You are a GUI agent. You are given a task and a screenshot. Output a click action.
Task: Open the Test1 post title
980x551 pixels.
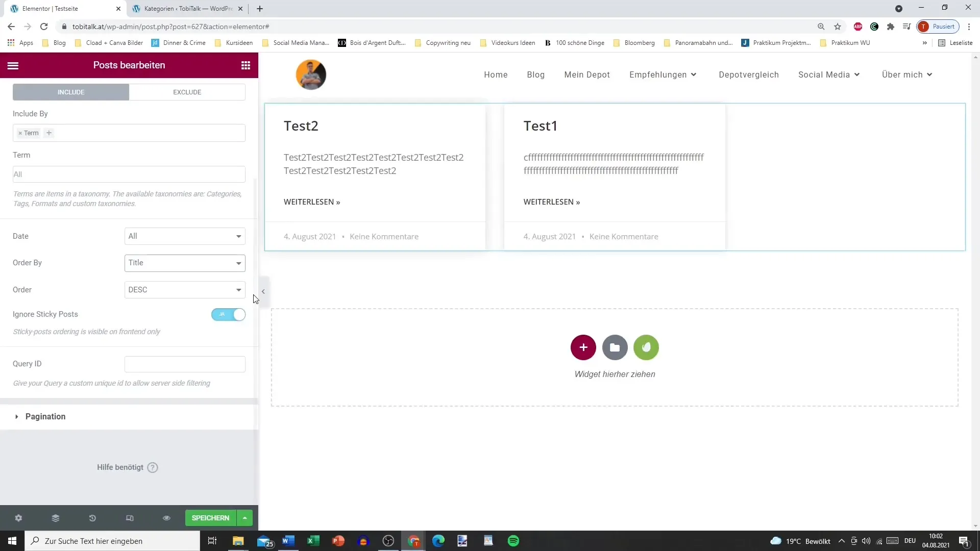[x=541, y=126]
